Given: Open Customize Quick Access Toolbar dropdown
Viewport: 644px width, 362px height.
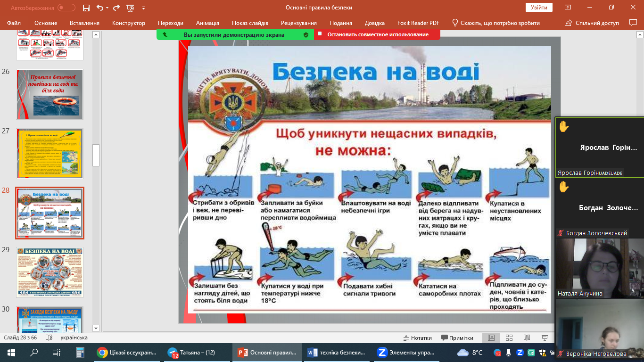Looking at the screenshot, I should tap(143, 8).
